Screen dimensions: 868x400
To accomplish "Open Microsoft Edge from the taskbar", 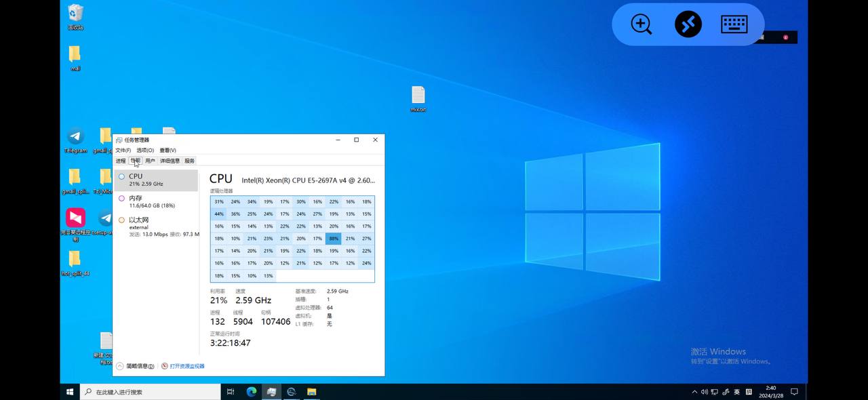I will [252, 392].
